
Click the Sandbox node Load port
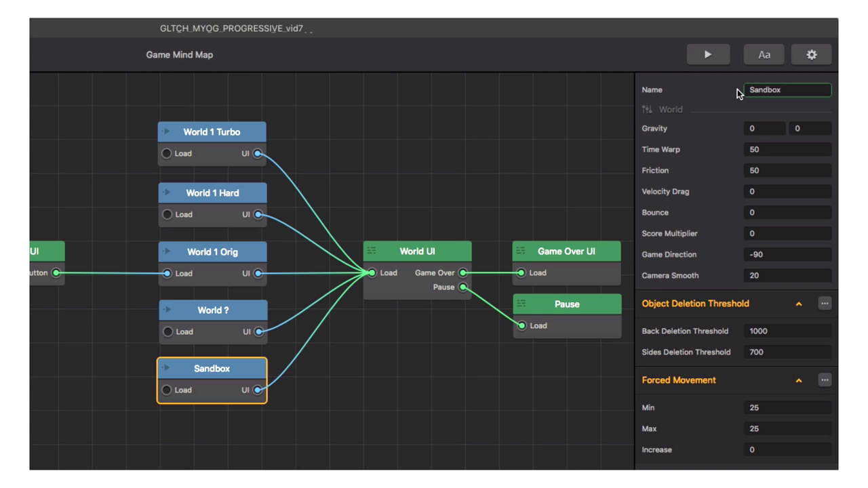[x=167, y=390]
